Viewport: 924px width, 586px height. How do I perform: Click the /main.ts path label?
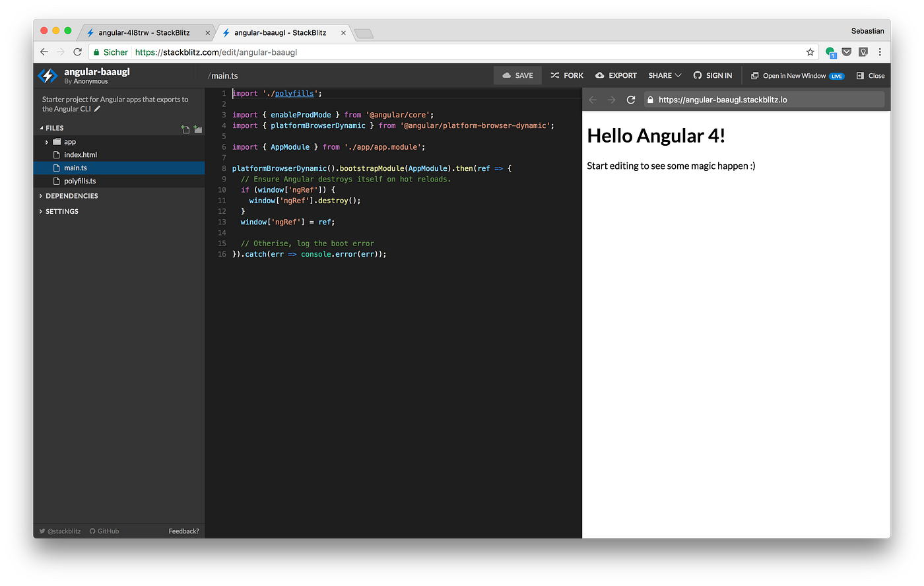222,75
